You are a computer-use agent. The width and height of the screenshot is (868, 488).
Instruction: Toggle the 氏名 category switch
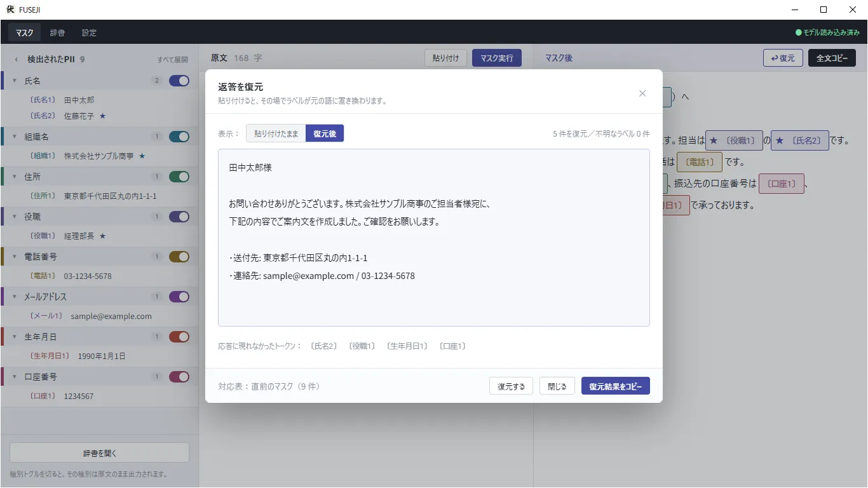point(179,81)
